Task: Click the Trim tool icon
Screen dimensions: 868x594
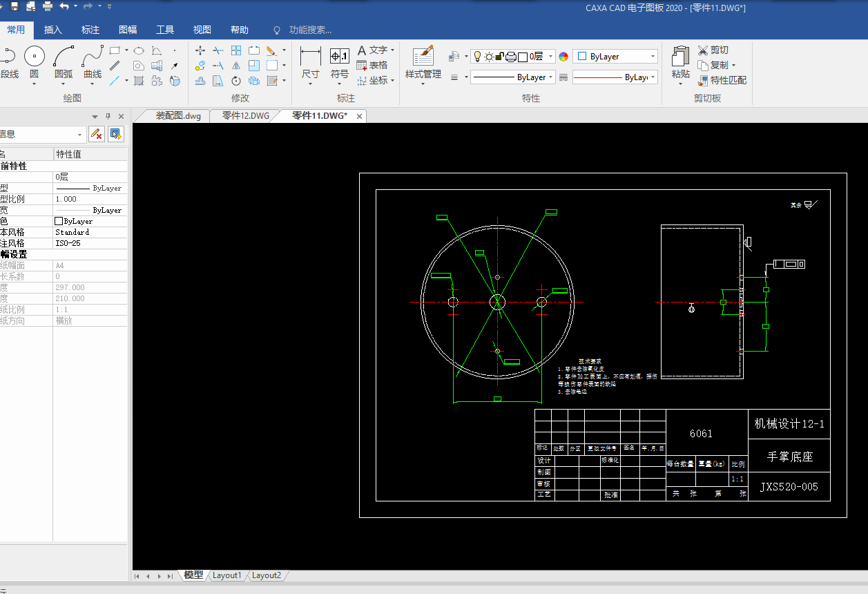Action: (x=218, y=50)
